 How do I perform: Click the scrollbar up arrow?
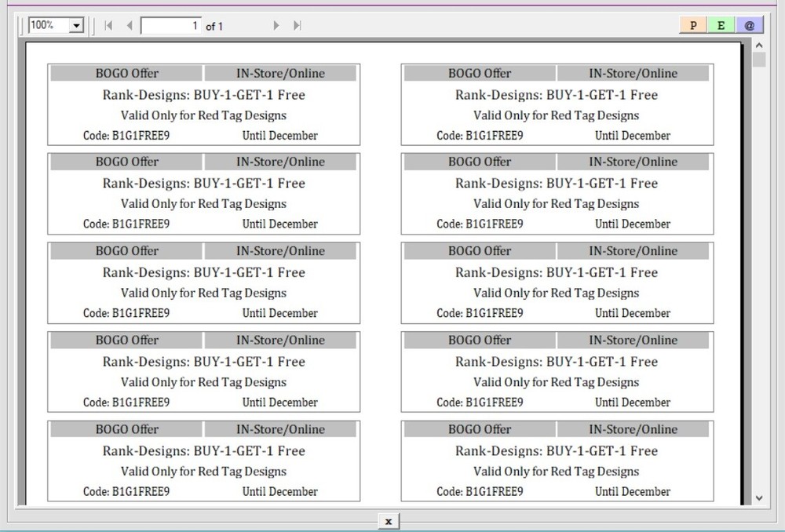[758, 44]
